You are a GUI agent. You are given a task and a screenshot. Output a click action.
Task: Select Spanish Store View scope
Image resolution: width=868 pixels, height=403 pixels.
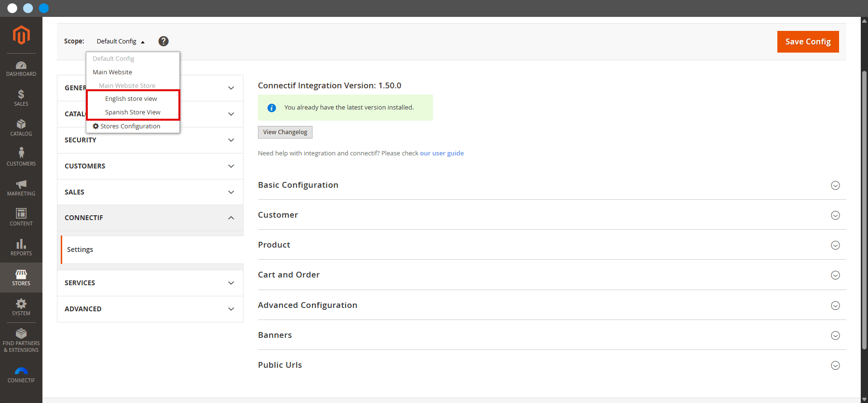click(x=133, y=112)
